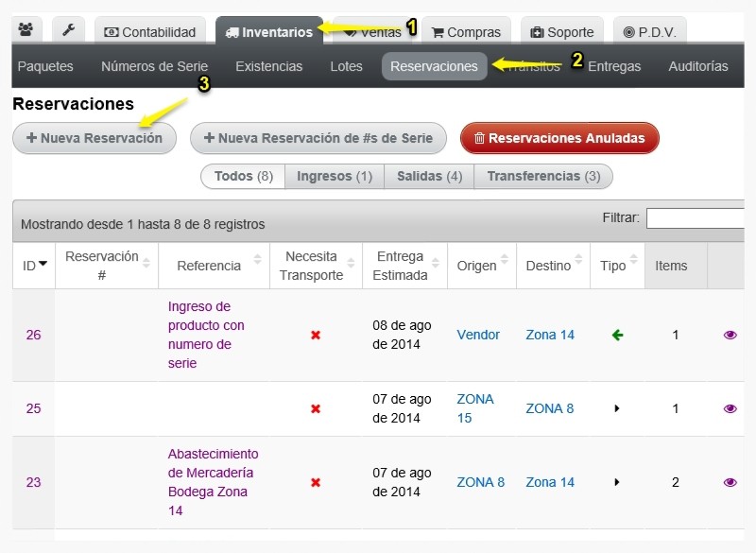Screen dimensions: 756x553
Task: Click red X transport icon in row 26
Action: click(x=316, y=335)
